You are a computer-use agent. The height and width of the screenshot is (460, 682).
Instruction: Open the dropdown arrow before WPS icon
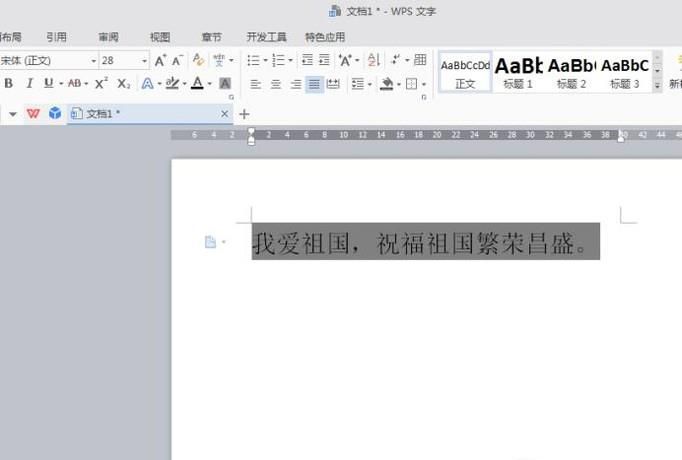pyautogui.click(x=13, y=114)
